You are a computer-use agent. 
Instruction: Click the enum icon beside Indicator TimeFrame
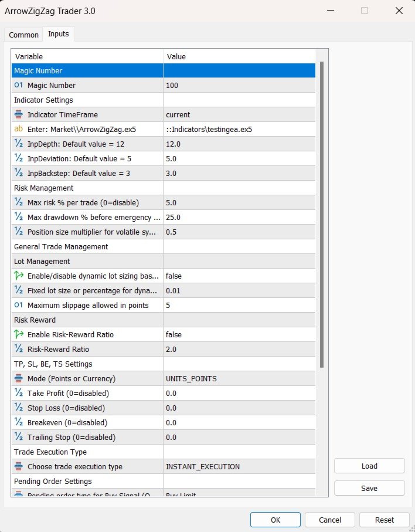[x=18, y=114]
